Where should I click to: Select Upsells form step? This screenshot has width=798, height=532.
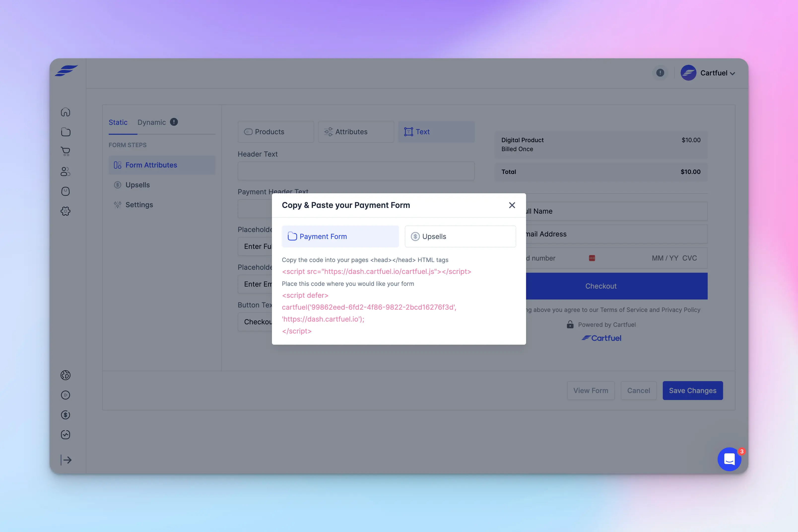(x=162, y=185)
